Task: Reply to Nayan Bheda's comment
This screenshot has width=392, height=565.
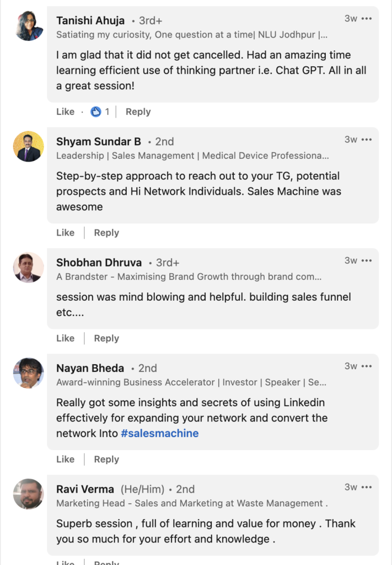Action: [106, 459]
